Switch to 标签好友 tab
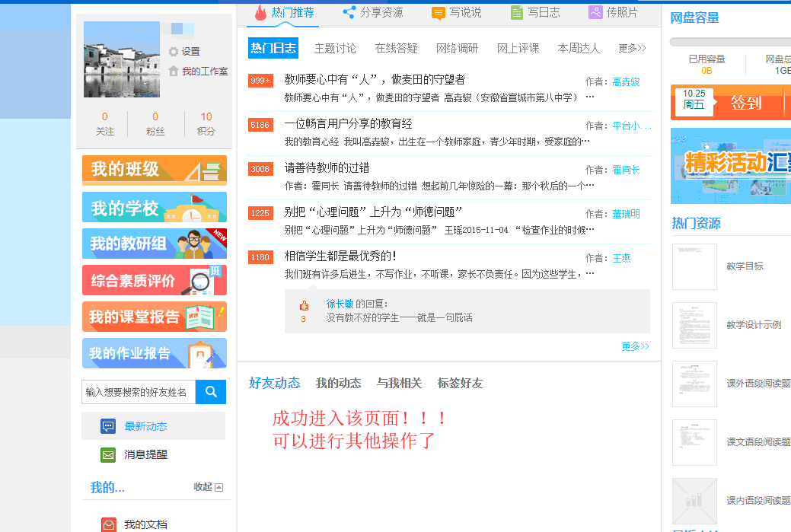 [x=460, y=384]
